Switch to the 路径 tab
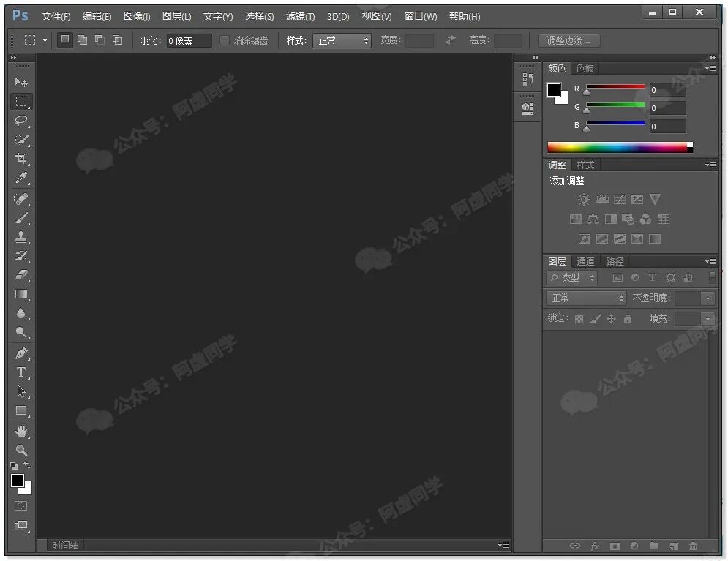This screenshot has width=728, height=561. point(615,261)
